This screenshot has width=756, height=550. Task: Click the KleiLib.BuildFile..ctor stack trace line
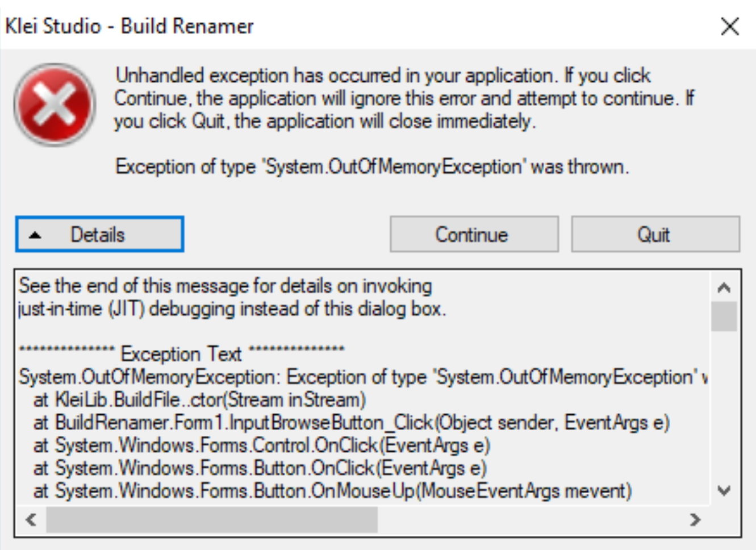tap(199, 400)
